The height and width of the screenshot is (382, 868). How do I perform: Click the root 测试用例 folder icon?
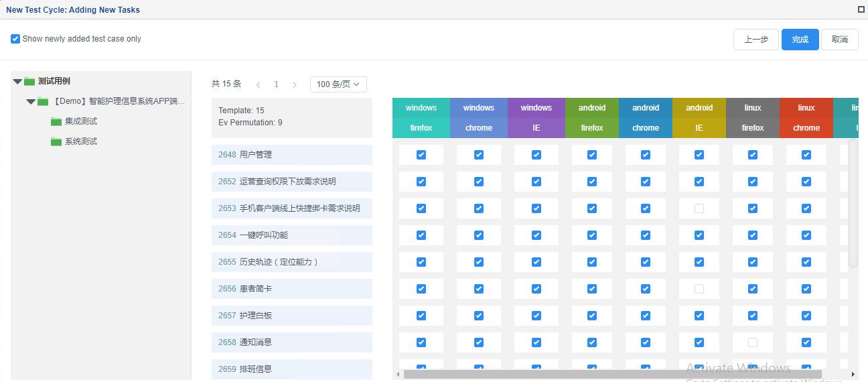pos(29,81)
